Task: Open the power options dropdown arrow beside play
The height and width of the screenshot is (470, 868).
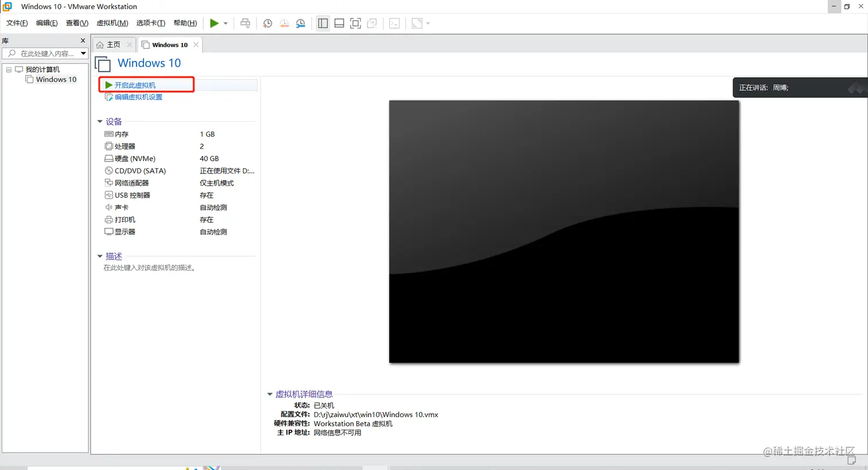Action: [226, 24]
